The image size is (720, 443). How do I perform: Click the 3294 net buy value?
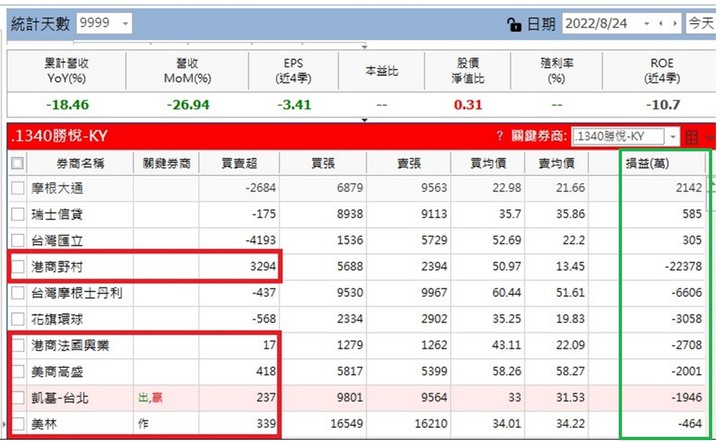[x=263, y=266]
